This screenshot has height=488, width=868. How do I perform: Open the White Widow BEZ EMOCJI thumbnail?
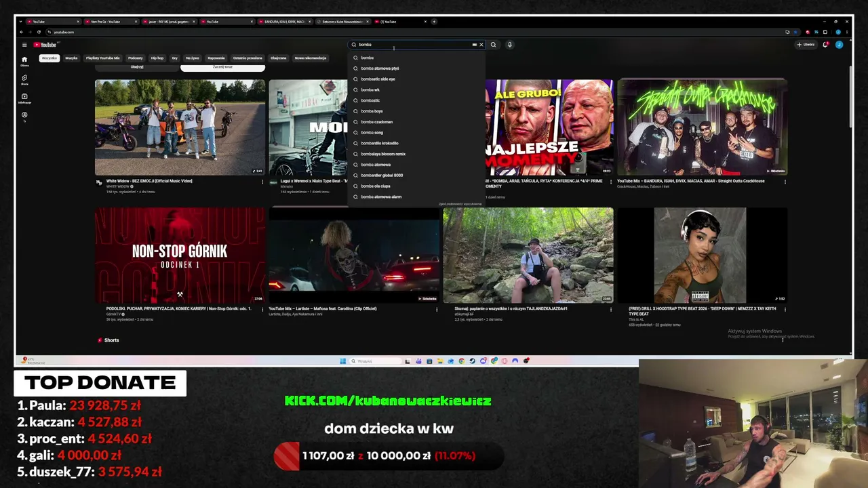click(x=180, y=127)
